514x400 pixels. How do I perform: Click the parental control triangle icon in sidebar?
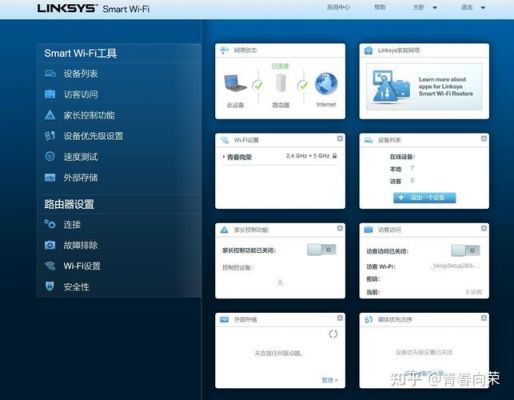coord(50,115)
